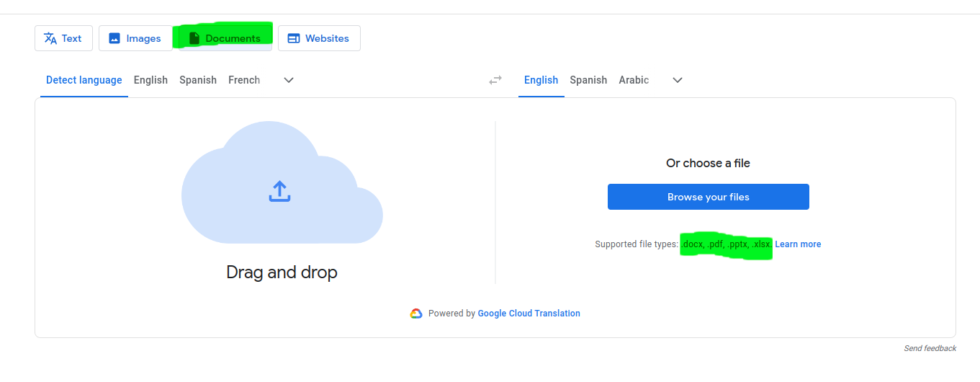Set source language to Spanish
Image resolution: width=980 pixels, height=382 pixels.
(x=198, y=80)
